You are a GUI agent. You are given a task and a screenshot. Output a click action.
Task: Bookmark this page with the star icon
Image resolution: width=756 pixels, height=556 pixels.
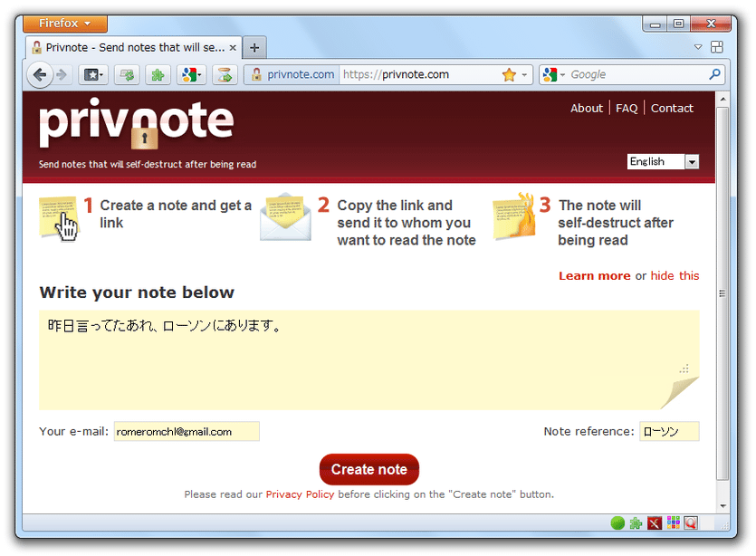(x=509, y=75)
